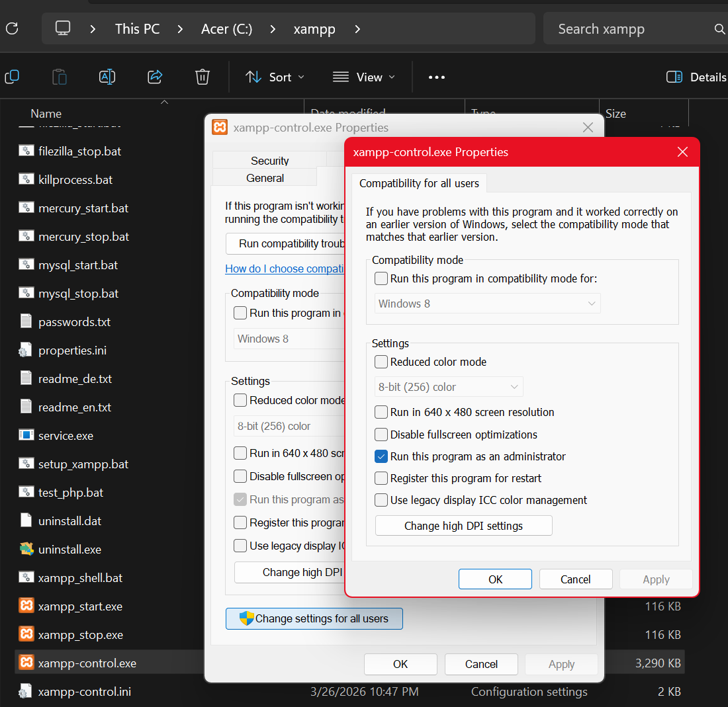728x707 pixels.
Task: Click the paste icon in Explorer toolbar
Action: click(x=60, y=77)
